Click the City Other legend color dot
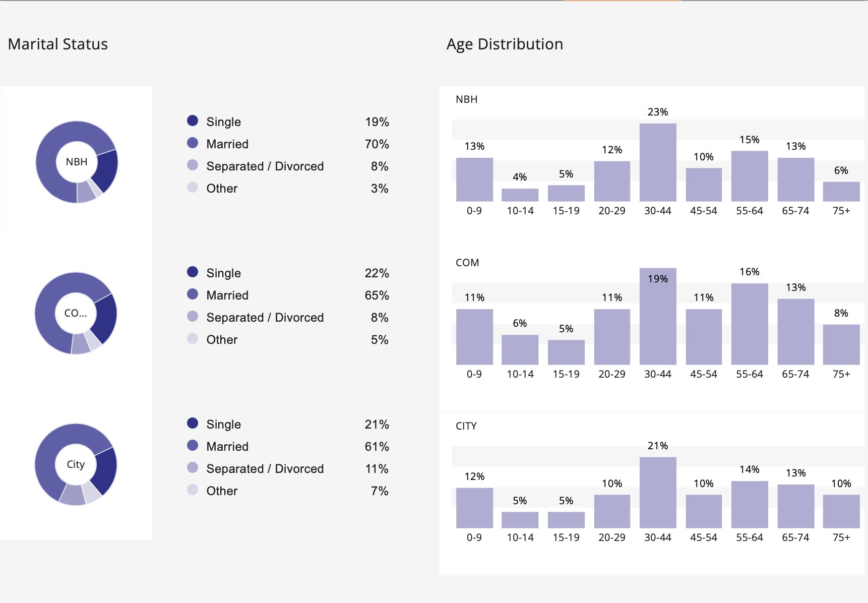 pyautogui.click(x=193, y=490)
